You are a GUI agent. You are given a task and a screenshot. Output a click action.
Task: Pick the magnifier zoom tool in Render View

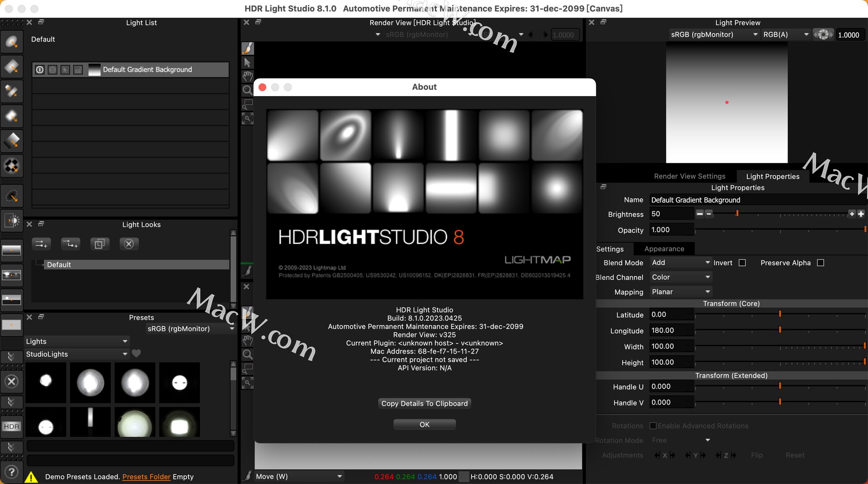pos(247,90)
